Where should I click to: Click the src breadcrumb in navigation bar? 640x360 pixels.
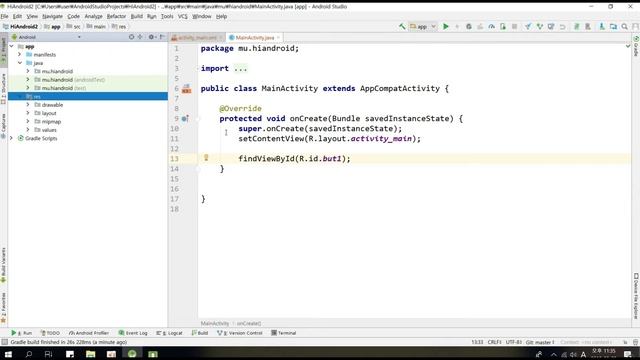(73, 27)
